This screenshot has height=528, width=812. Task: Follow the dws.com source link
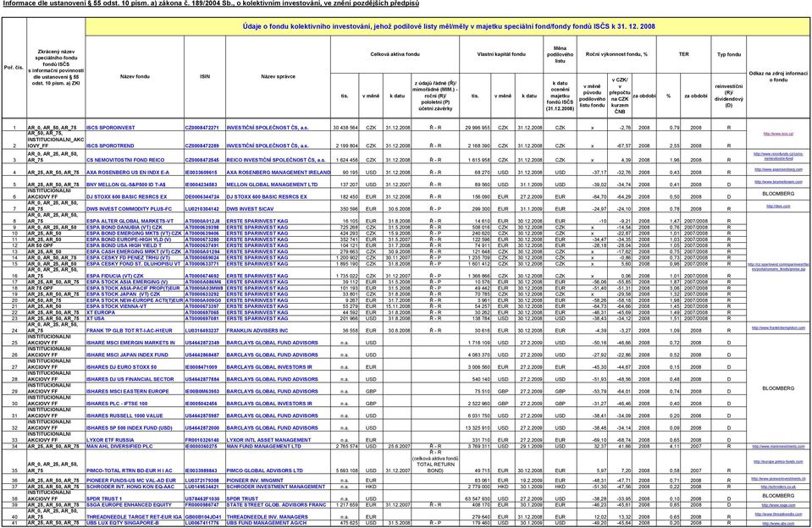coord(778,206)
